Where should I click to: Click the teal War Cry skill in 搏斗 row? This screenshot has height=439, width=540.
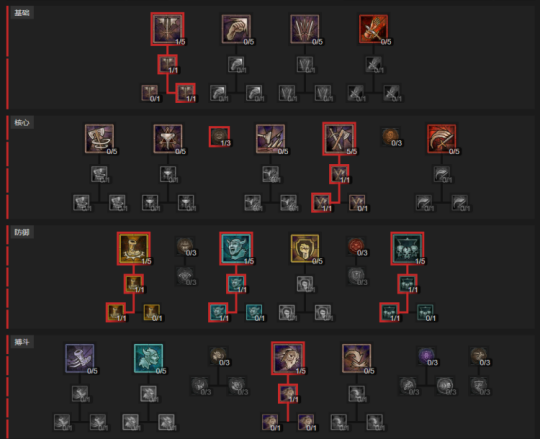(148, 358)
